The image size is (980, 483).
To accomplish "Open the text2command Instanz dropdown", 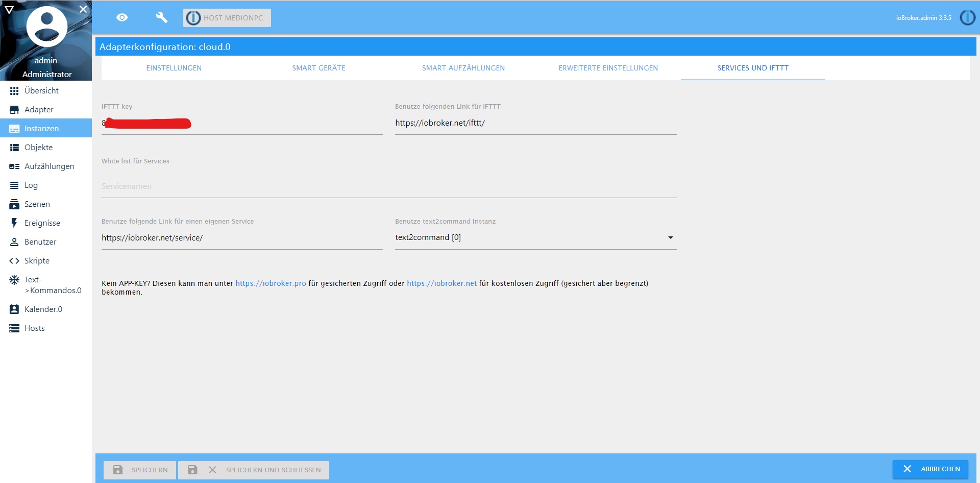I will (x=535, y=237).
